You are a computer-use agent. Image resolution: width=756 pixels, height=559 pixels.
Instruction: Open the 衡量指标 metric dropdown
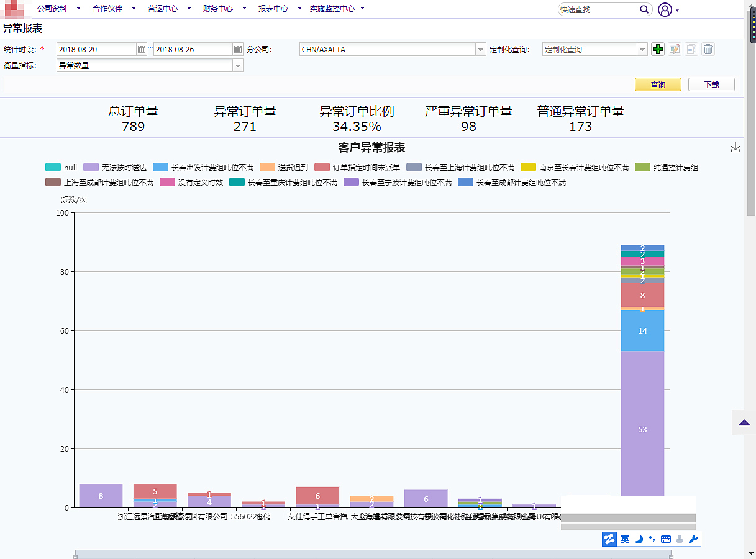pyautogui.click(x=238, y=65)
